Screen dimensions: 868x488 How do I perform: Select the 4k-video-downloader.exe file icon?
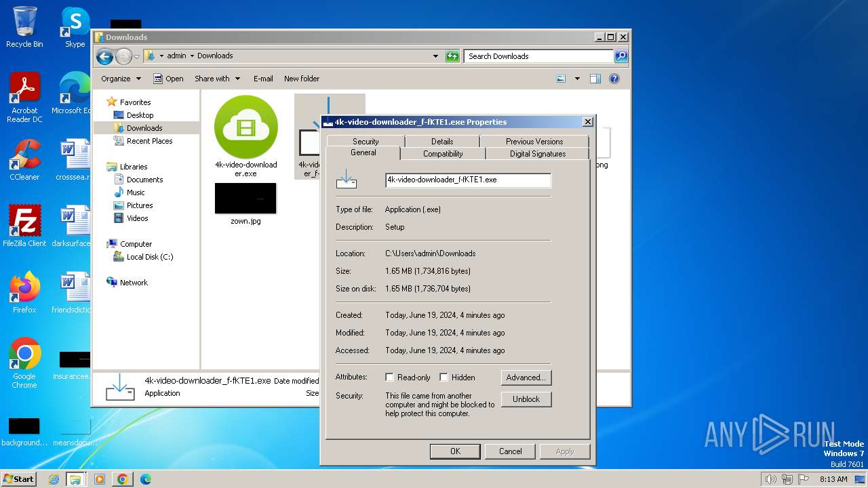246,136
